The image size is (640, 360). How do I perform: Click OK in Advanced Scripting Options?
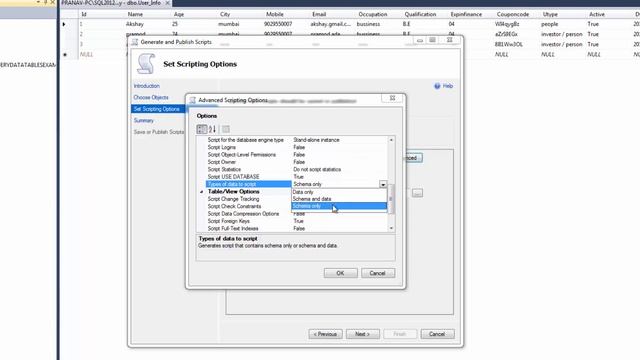pyautogui.click(x=340, y=273)
